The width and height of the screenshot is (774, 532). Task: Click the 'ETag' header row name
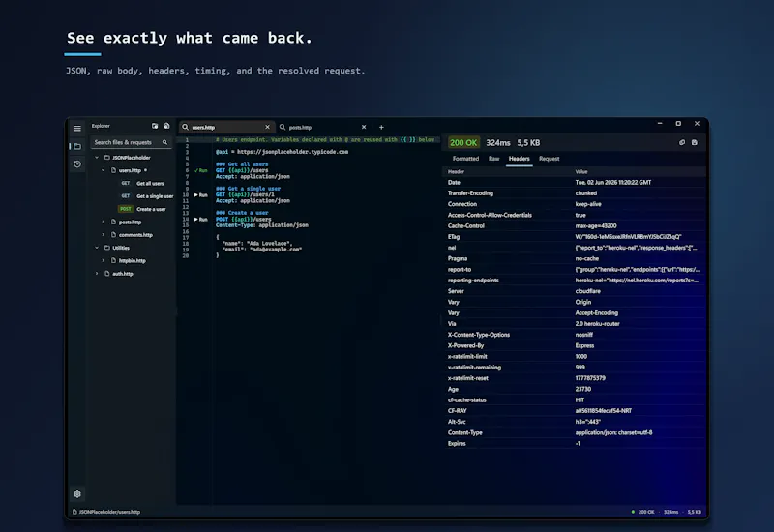pyautogui.click(x=454, y=237)
